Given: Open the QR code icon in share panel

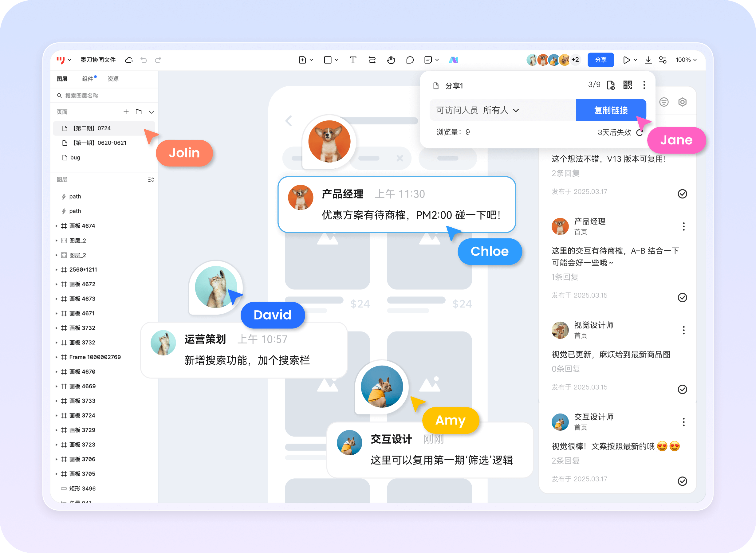Looking at the screenshot, I should pos(628,85).
